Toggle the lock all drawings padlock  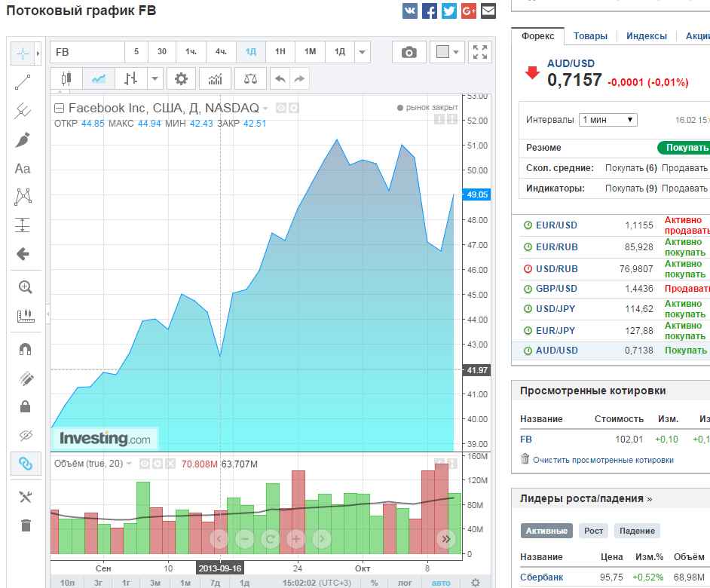(x=26, y=406)
